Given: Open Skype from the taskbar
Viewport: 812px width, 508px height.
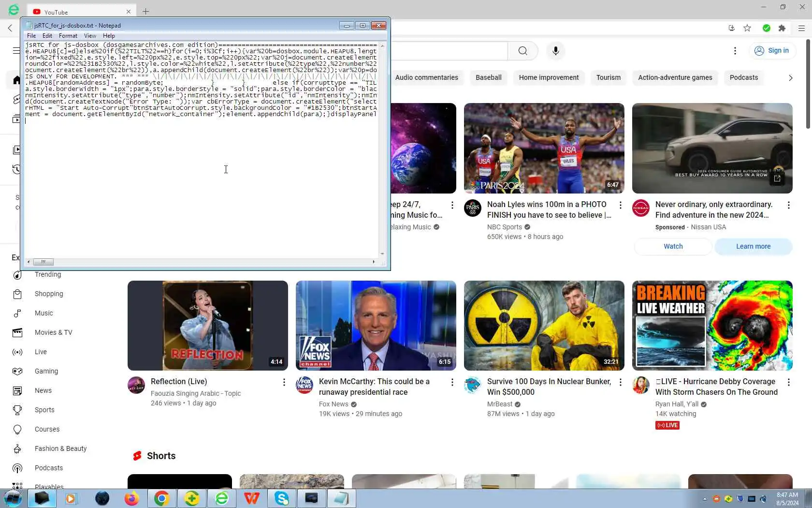Looking at the screenshot, I should [x=281, y=498].
